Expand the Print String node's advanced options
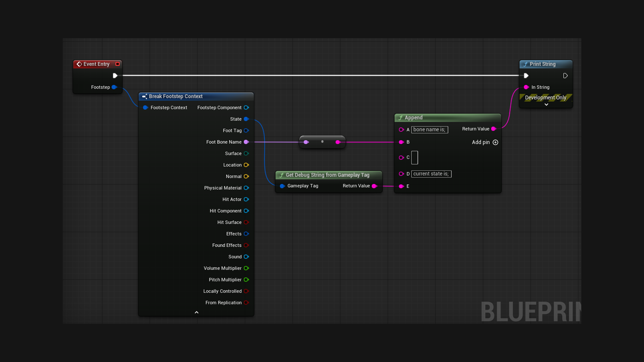The height and width of the screenshot is (362, 644). pos(546,105)
